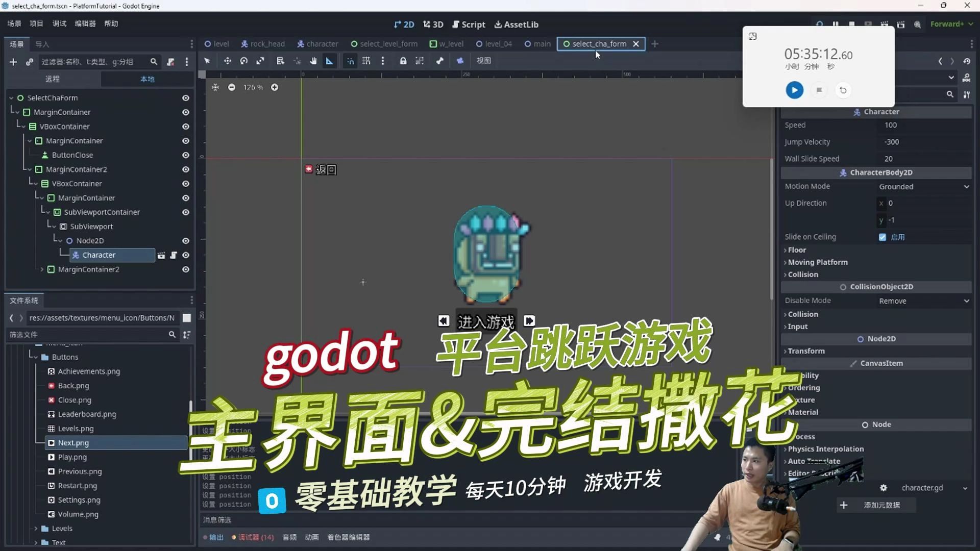
Task: Expand the Physics Interpolation section
Action: pyautogui.click(x=825, y=449)
